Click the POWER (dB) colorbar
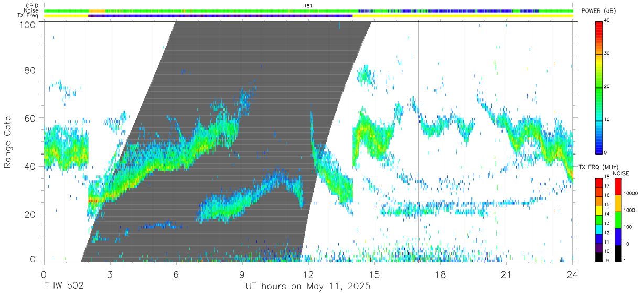The height and width of the screenshot is (297, 644). (x=599, y=87)
